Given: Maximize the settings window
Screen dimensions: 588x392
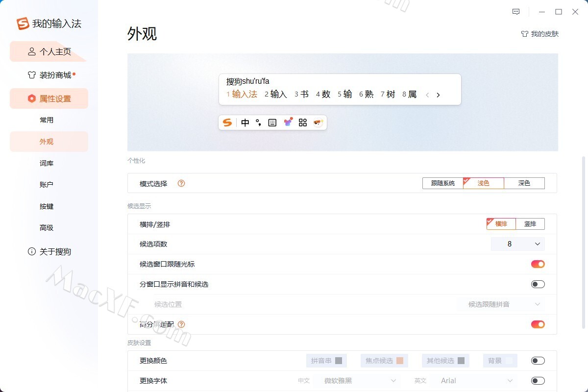Looking at the screenshot, I should 558,12.
